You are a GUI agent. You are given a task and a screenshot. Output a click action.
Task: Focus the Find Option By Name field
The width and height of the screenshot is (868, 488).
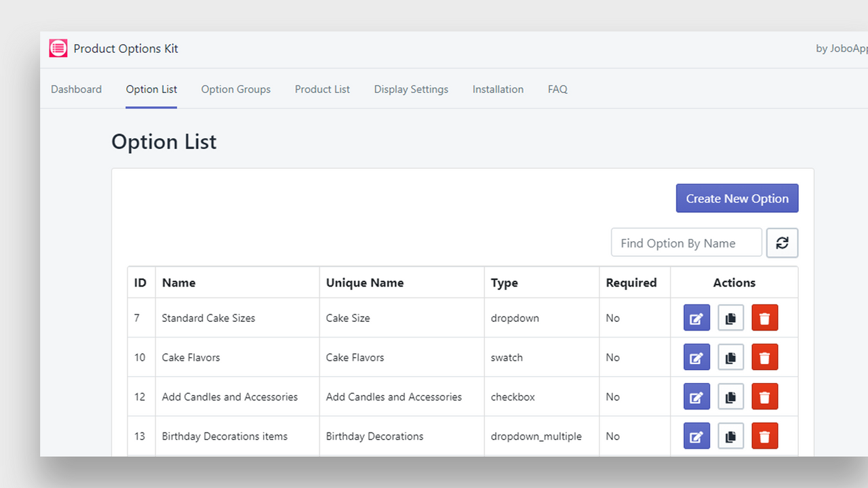pos(686,243)
